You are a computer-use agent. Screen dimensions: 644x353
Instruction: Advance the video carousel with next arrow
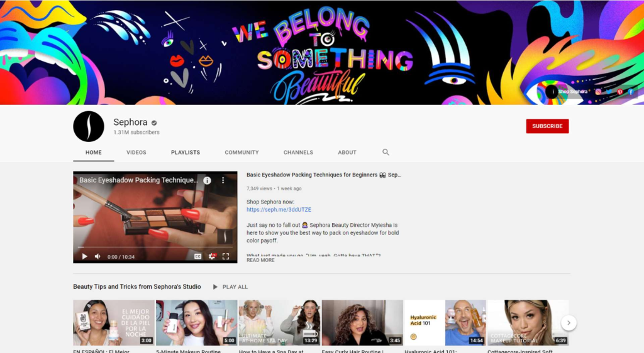(569, 323)
